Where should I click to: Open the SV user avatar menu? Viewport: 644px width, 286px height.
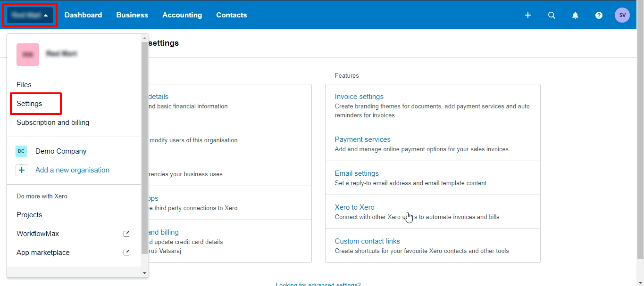coord(622,15)
